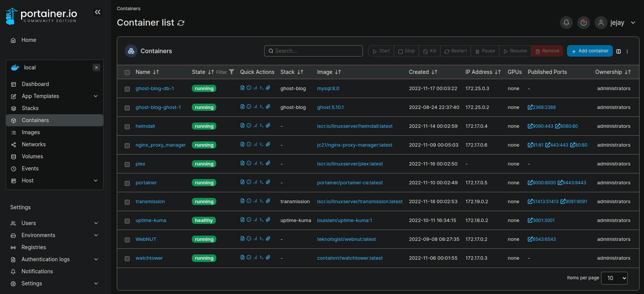Select nginx_proxy_manager checkbox

127,145
